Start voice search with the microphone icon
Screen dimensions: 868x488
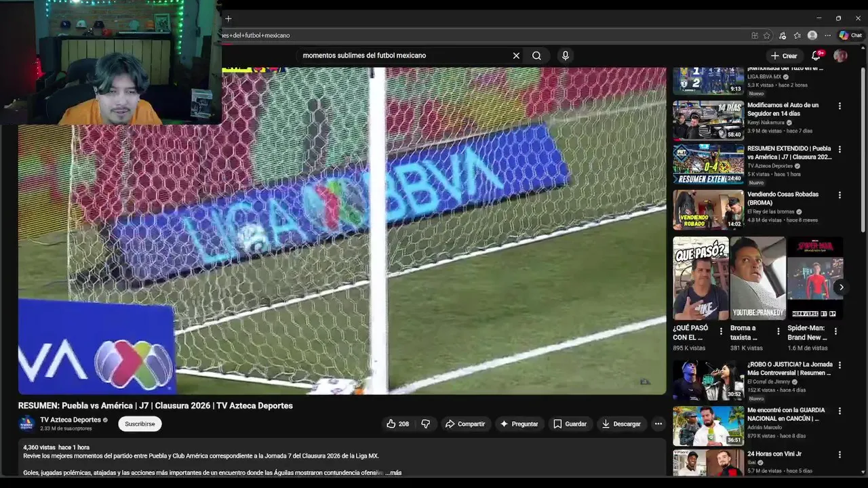[x=566, y=56]
